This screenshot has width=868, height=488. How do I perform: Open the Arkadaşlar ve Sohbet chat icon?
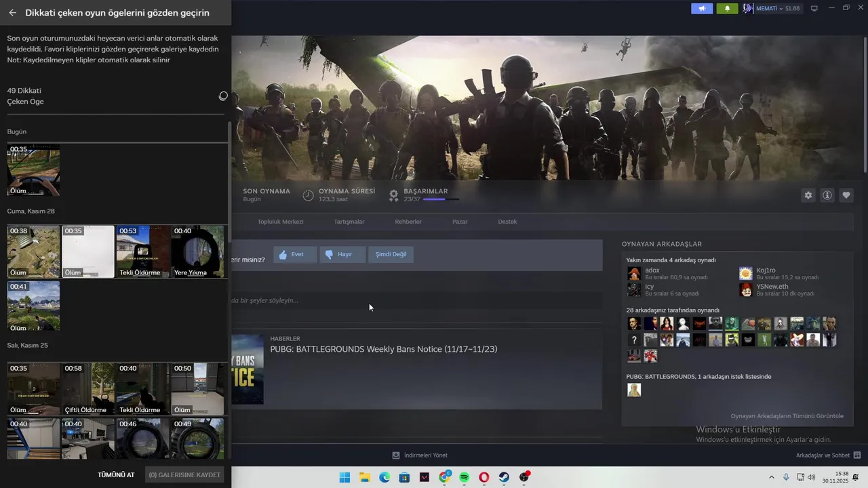click(857, 455)
